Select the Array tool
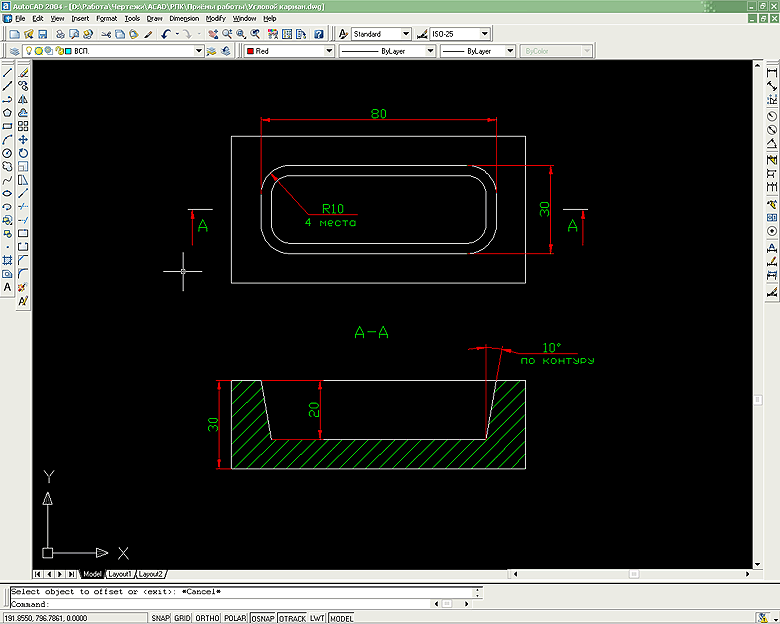780x624 pixels. coord(23,126)
